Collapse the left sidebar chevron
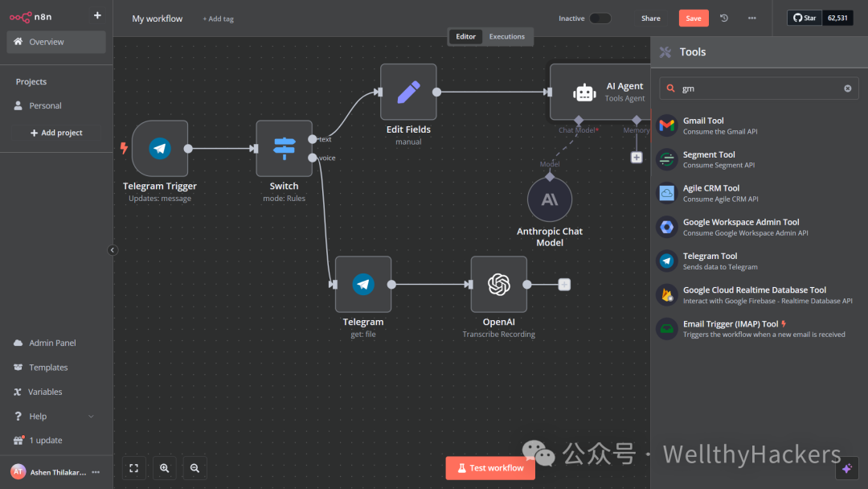This screenshot has height=489, width=868. point(113,250)
